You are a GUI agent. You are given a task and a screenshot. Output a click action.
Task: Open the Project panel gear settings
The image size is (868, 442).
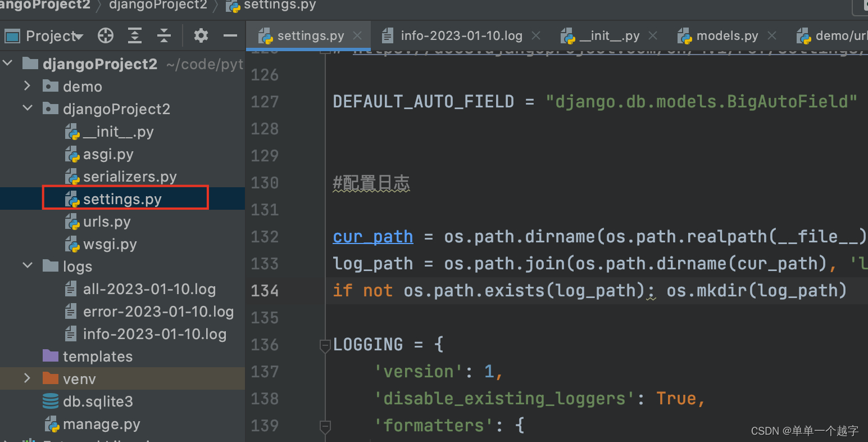coord(201,36)
